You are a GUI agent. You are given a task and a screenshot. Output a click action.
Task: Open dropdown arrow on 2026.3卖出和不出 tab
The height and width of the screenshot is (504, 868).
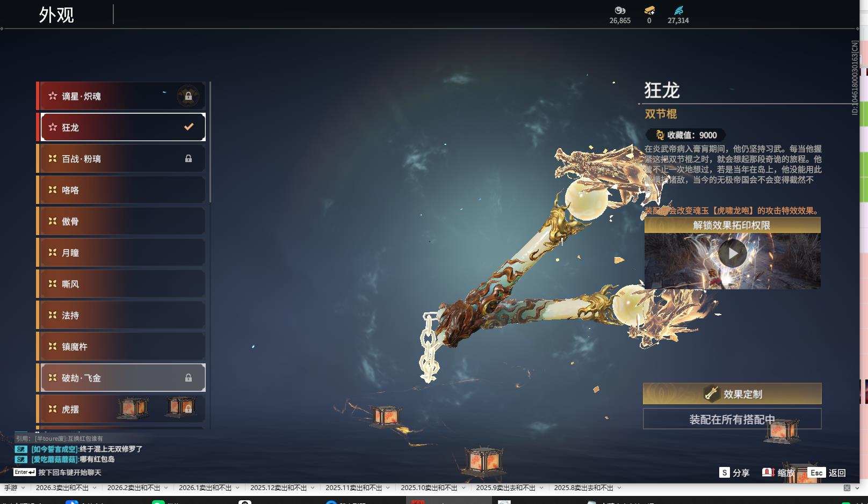point(96,488)
